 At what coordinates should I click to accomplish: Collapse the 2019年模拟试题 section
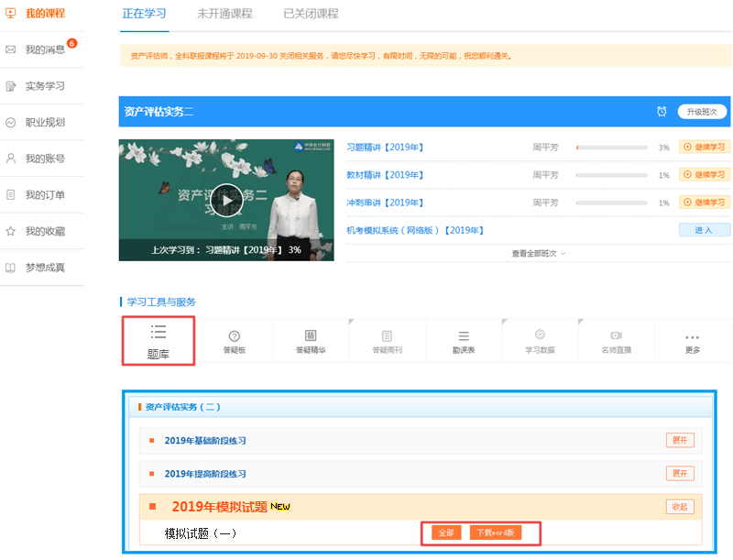(x=679, y=507)
